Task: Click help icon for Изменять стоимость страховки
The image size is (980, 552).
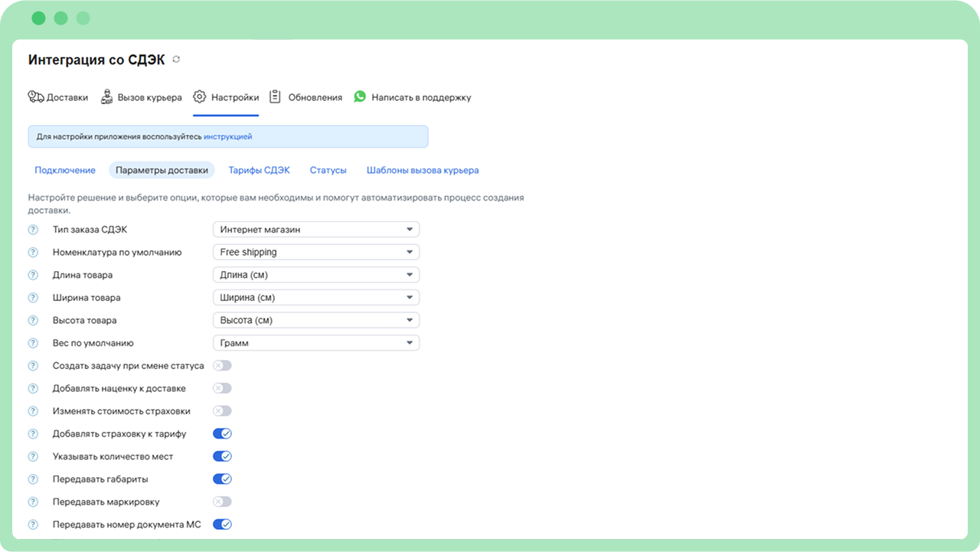Action: click(x=33, y=411)
